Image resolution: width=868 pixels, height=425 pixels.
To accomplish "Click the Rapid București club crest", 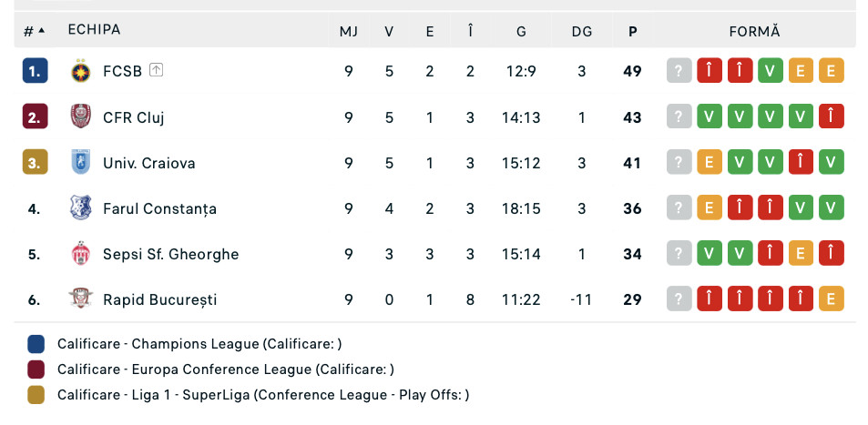I will 81,299.
